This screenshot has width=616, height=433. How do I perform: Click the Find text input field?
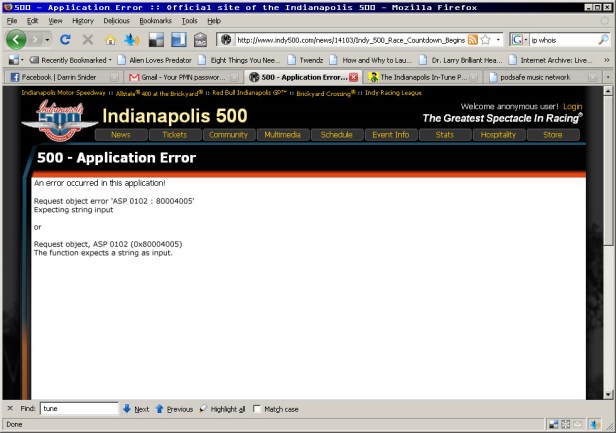point(78,409)
